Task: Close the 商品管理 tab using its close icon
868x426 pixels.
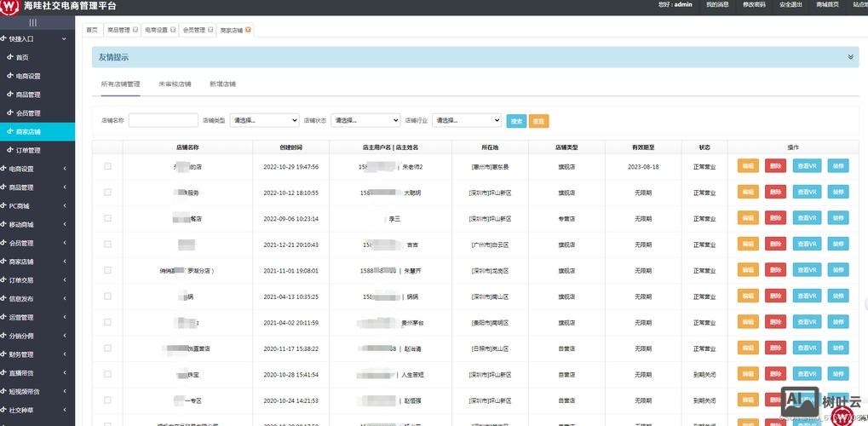Action: (x=135, y=30)
